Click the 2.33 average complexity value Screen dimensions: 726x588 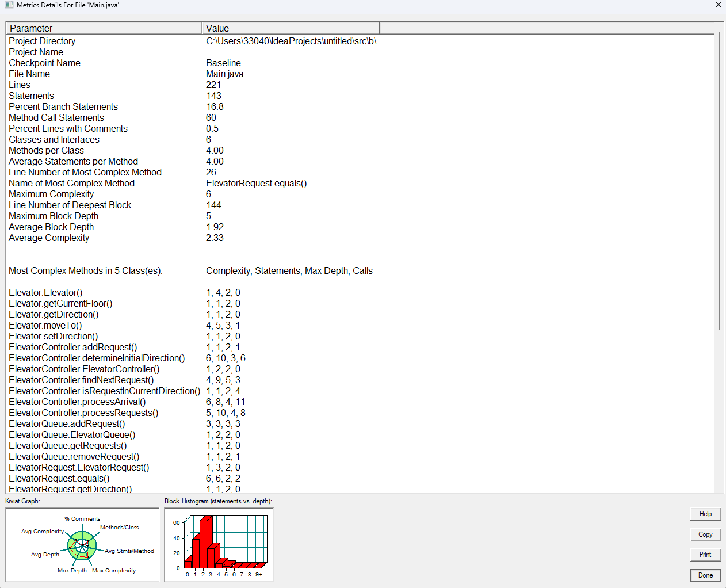pos(215,238)
